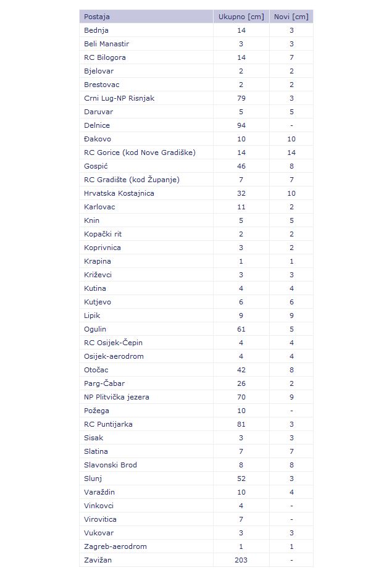Click the NP Plitvička jezera station name
The height and width of the screenshot is (573, 392).
pyautogui.click(x=117, y=397)
